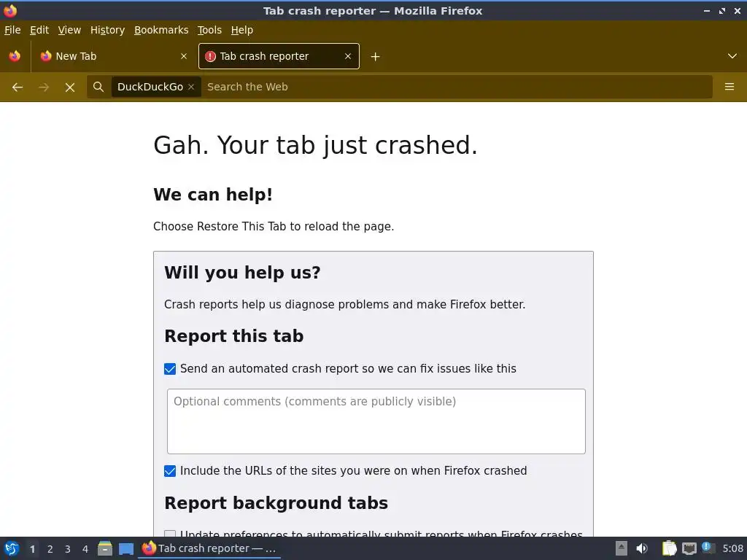This screenshot has height=560, width=747.
Task: Remove the DuckDuckGo search engine chip
Action: point(191,87)
